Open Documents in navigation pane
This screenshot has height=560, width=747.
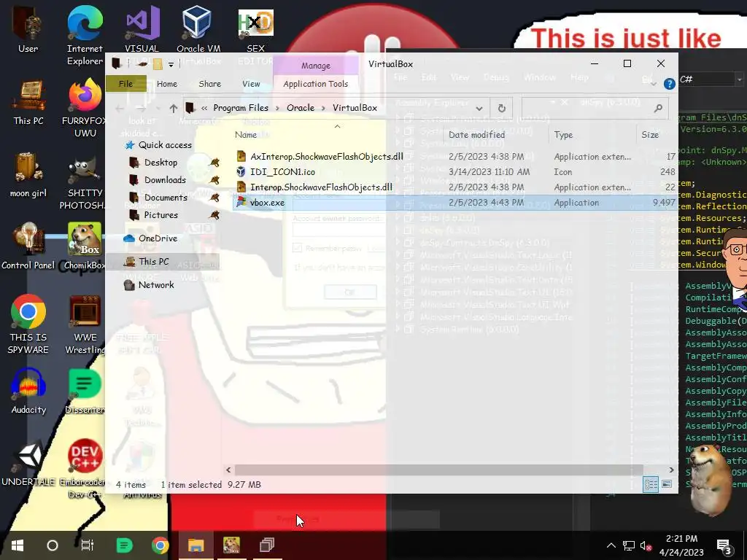pyautogui.click(x=166, y=198)
